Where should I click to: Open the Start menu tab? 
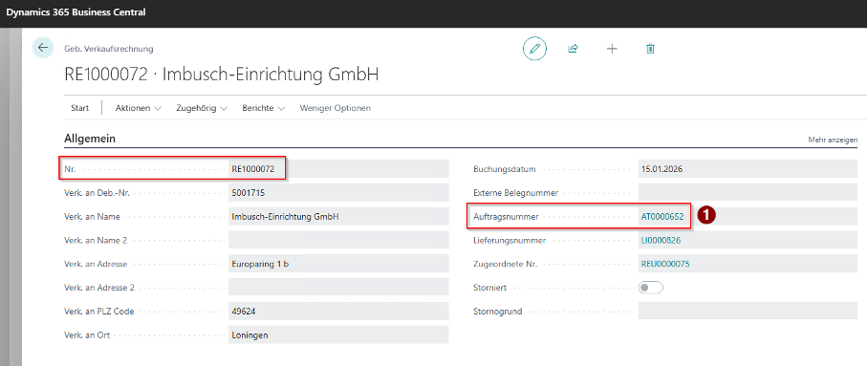coord(79,108)
